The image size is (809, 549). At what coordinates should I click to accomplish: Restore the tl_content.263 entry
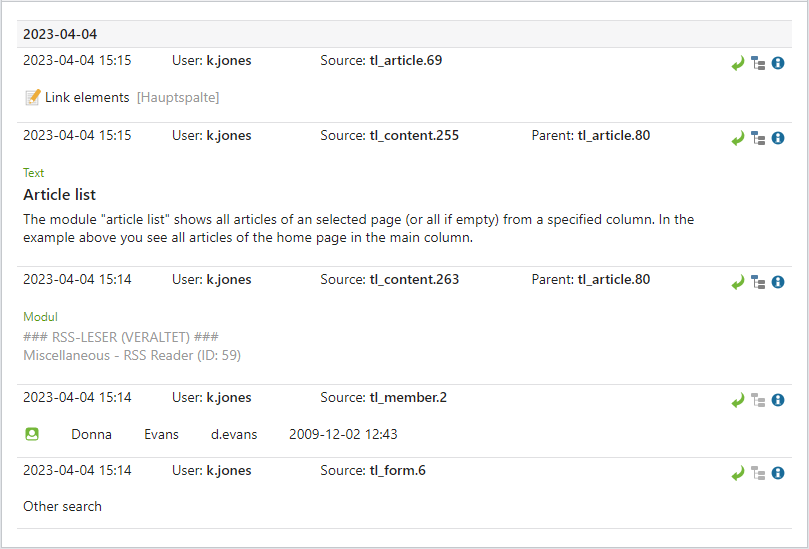coord(738,282)
